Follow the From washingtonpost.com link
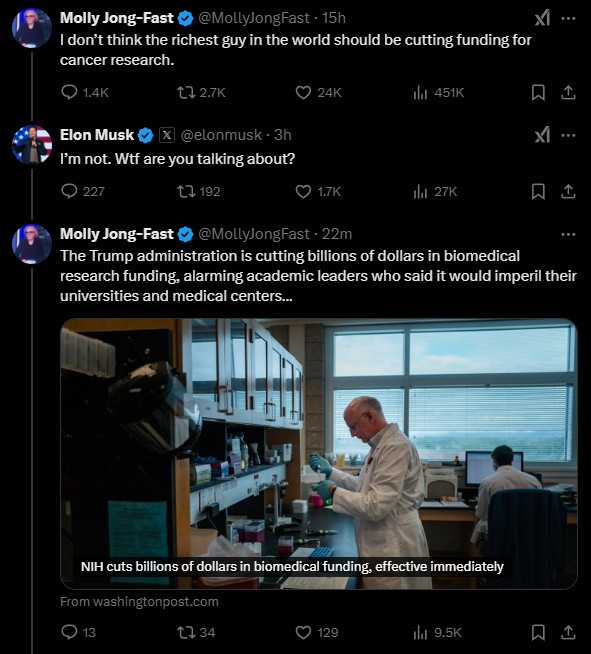The height and width of the screenshot is (654, 591). (x=139, y=602)
